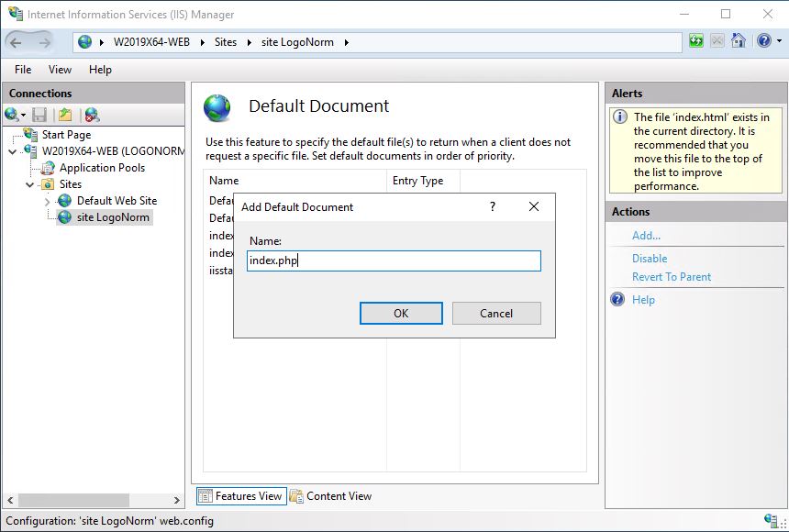Click the IIS Manager title bar icon

click(x=17, y=14)
